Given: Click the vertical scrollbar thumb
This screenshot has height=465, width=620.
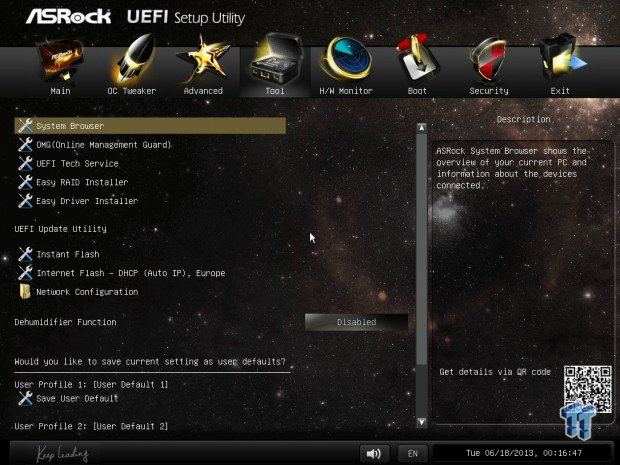Looking at the screenshot, I should point(422,249).
